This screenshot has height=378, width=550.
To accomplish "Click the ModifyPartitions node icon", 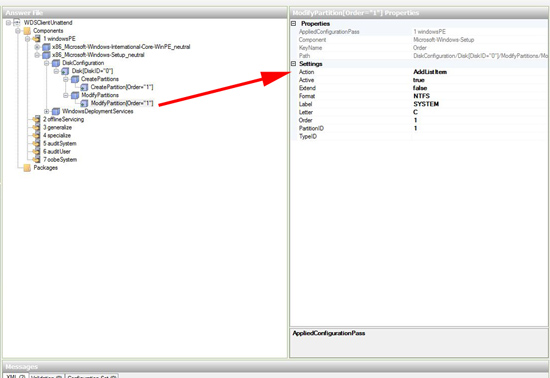I will [x=75, y=95].
